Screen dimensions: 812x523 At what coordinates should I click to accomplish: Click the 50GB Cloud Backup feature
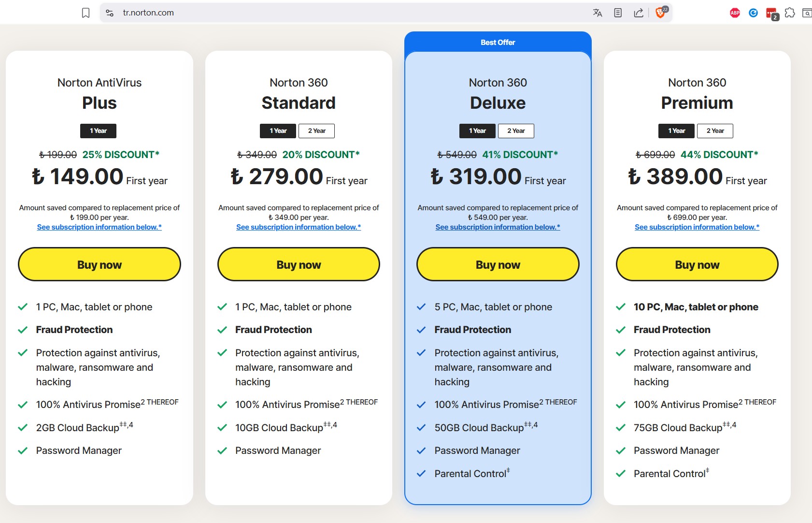click(486, 427)
